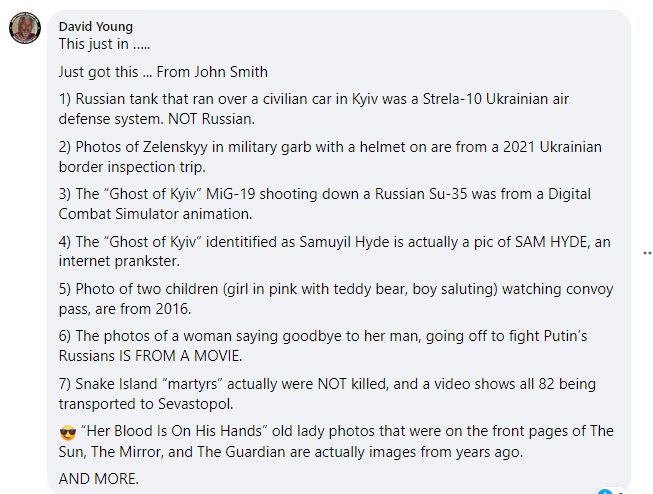The width and height of the screenshot is (653, 494).
Task: Click the 'This just in' opening line
Action: (104, 44)
